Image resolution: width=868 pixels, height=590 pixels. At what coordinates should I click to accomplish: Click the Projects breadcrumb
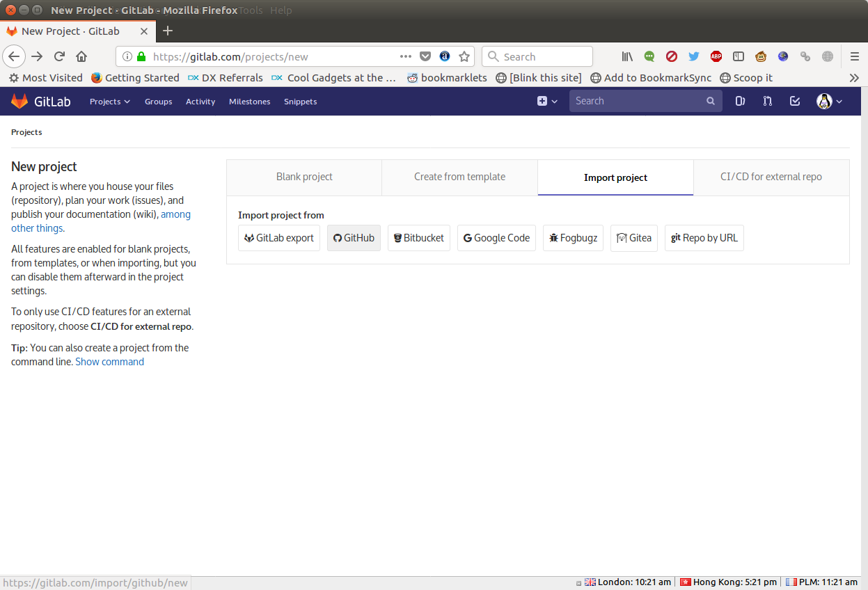[26, 132]
